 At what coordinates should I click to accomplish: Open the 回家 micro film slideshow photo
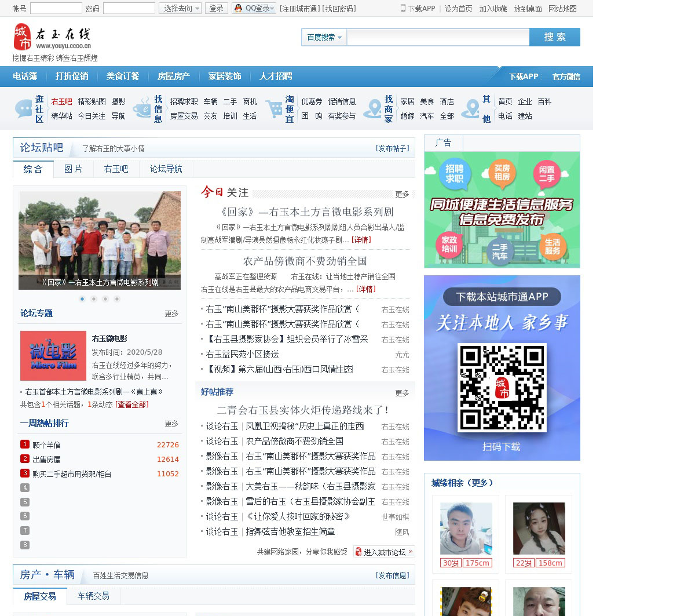(x=100, y=240)
